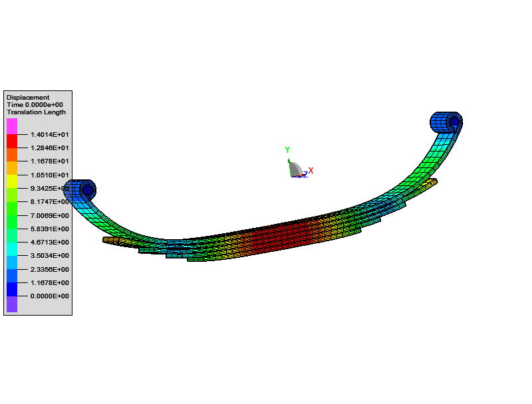Click the red X axis label
This screenshot has height=404, width=532.
click(311, 171)
